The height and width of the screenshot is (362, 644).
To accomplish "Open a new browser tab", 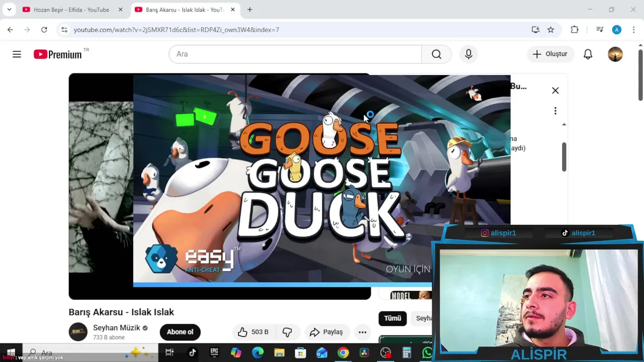I will 250,10.
